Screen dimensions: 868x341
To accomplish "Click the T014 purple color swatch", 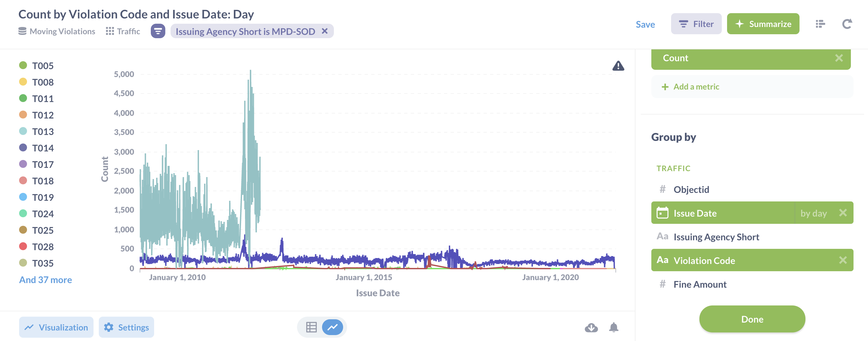I will pyautogui.click(x=23, y=147).
